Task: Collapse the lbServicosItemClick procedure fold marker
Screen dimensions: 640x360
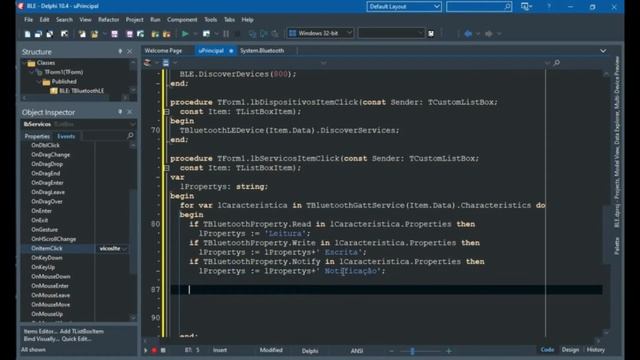Action: (167, 168)
